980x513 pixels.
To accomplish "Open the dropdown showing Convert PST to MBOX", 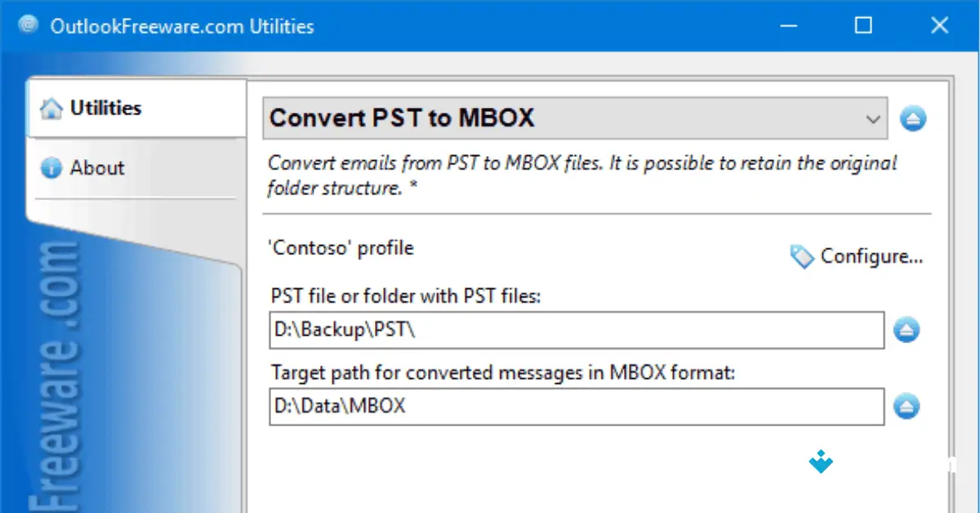I will click(x=572, y=118).
